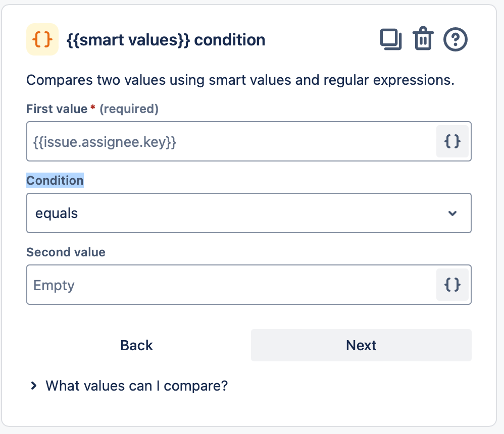Click the smart values icon beside First value

(x=452, y=141)
